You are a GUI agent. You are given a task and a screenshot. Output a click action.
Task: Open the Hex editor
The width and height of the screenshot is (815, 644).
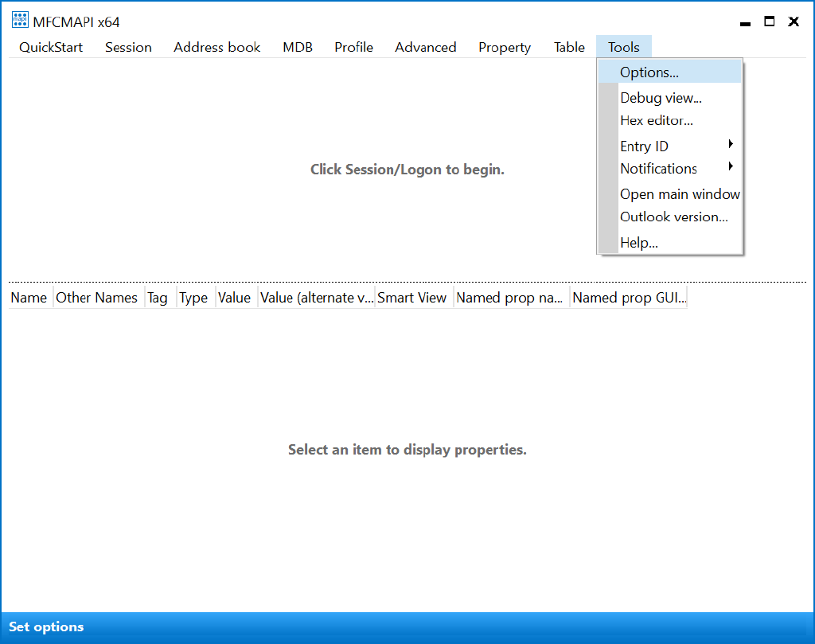point(656,120)
